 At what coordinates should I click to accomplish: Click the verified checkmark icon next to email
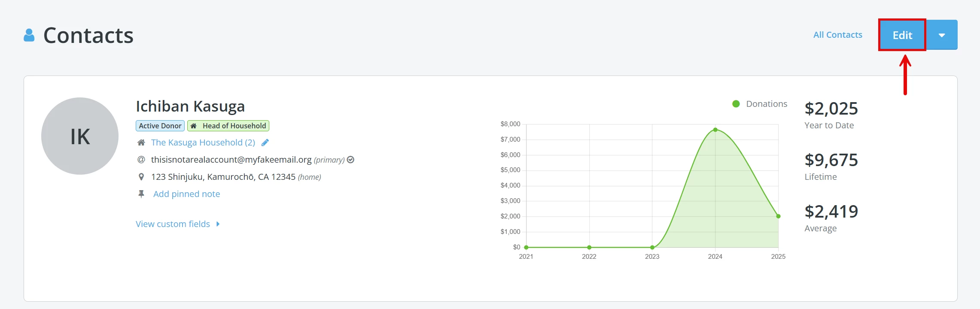click(x=350, y=160)
